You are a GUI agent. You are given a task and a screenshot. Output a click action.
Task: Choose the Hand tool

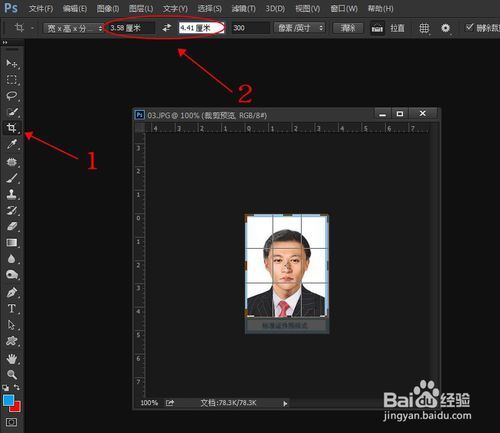point(12,359)
